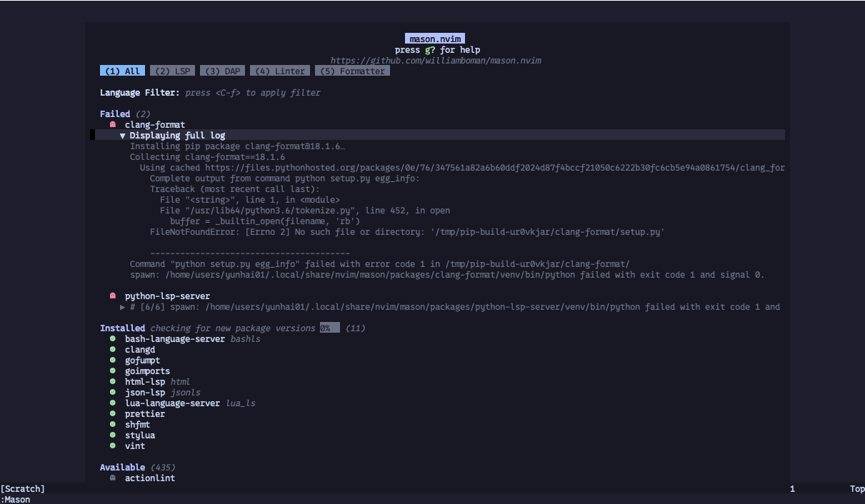The height and width of the screenshot is (504, 865).
Task: Switch to the (2) LSP tab
Action: 173,71
